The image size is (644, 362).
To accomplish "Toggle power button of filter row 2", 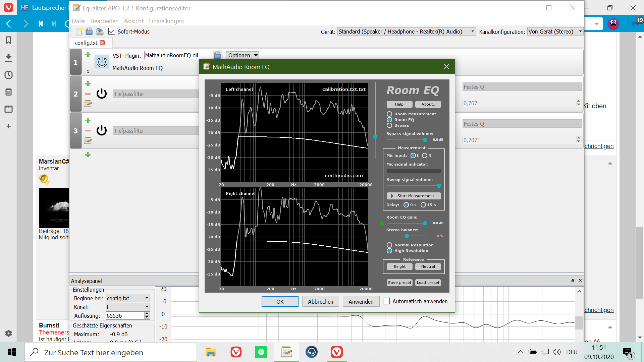I will click(102, 94).
